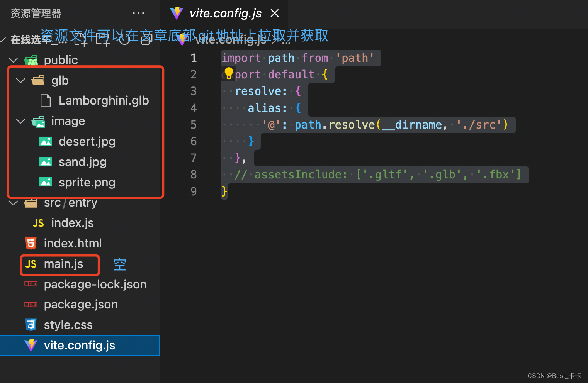This screenshot has width=588, height=383.
Task: Collapse the public folder
Action: click(x=13, y=60)
